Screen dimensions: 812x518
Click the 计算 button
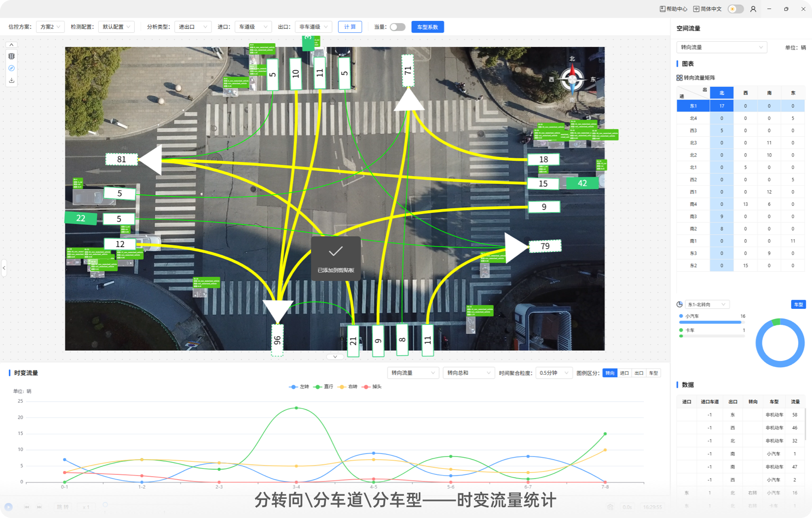(x=350, y=27)
